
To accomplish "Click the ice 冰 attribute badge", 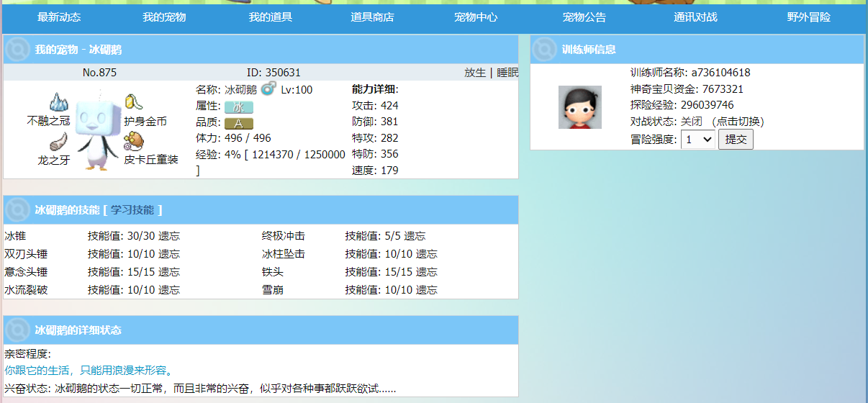I will [x=238, y=107].
